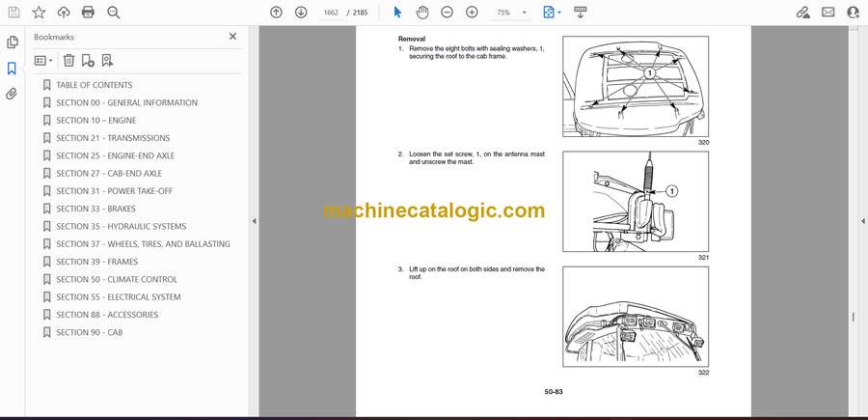
Task: Close the Bookmarks panel
Action: [x=232, y=37]
